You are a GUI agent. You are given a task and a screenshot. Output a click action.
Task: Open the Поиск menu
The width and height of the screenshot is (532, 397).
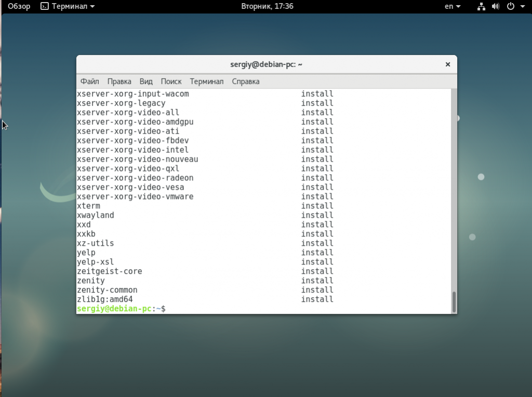coord(171,82)
